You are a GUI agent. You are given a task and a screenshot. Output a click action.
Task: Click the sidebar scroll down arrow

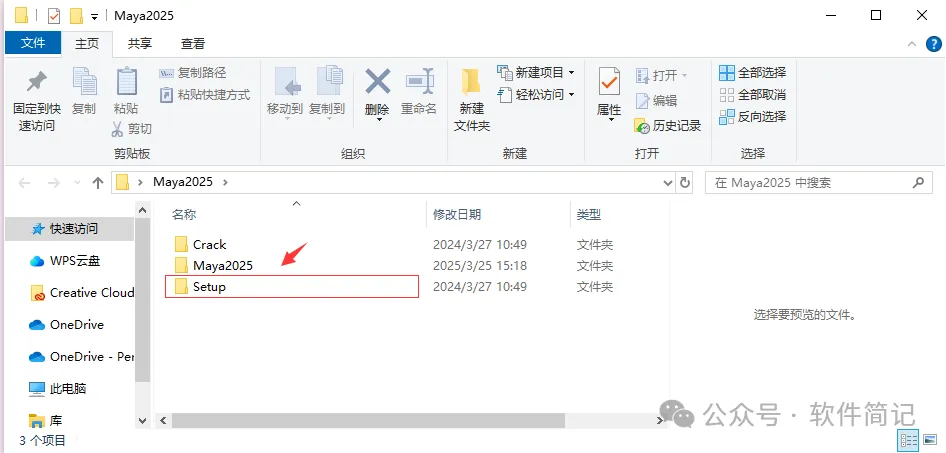[143, 420]
